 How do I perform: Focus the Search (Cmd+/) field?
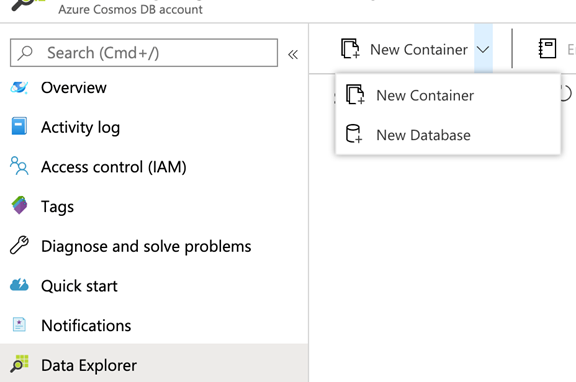(x=144, y=53)
